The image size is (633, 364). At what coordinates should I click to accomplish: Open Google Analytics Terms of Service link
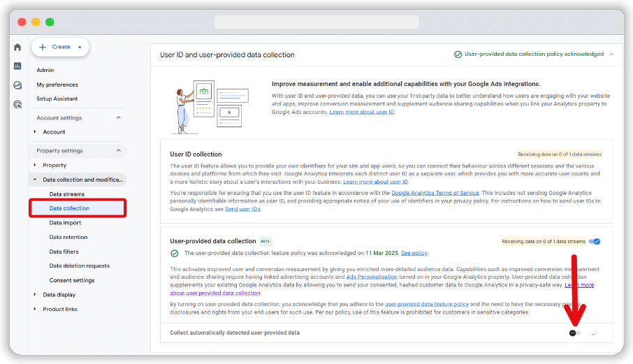point(435,193)
